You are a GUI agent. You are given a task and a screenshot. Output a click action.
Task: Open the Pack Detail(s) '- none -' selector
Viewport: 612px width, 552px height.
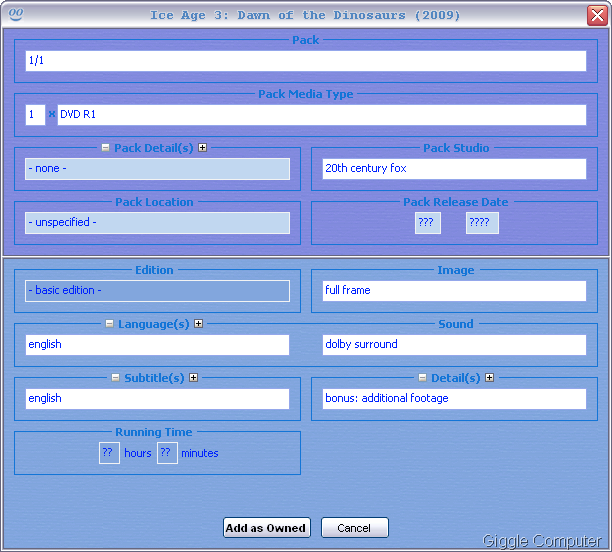point(157,169)
